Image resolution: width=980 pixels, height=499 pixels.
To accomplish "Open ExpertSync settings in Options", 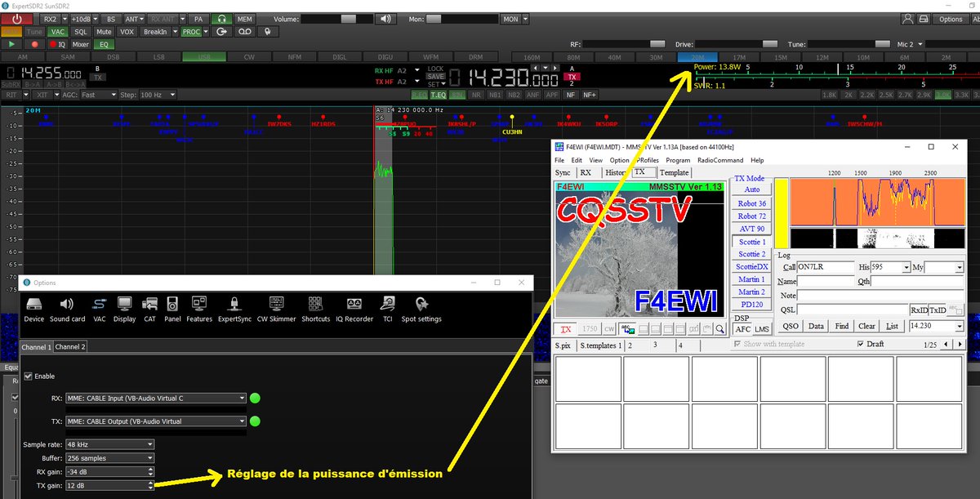I will [x=234, y=309].
